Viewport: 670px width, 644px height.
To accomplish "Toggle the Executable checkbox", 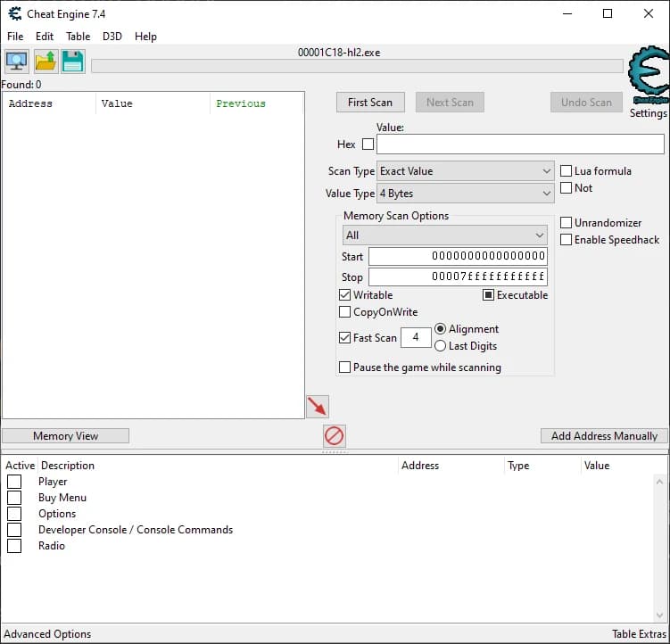I will [488, 295].
